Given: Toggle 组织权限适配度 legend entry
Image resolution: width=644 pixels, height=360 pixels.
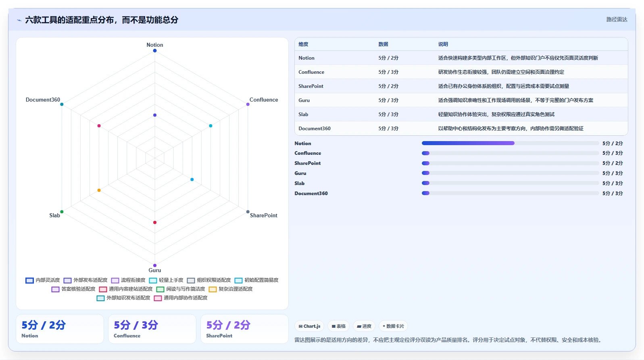Looking at the screenshot, I should point(209,280).
